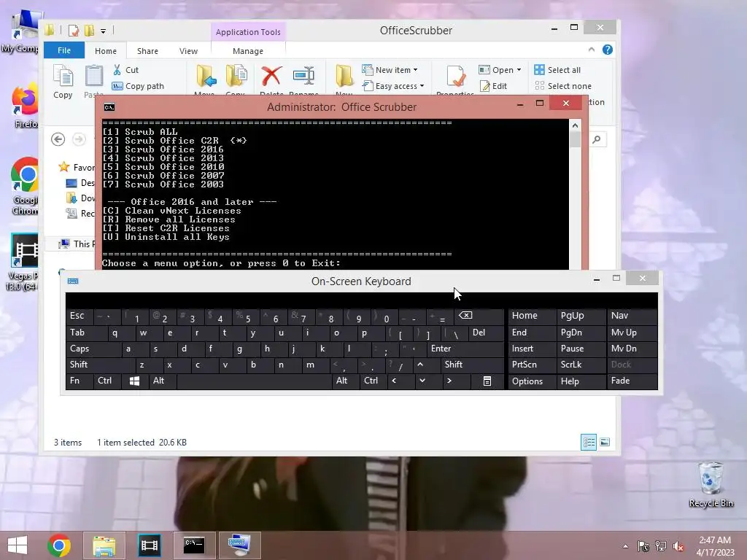Show hidden tray icons arrow
Image resolution: width=747 pixels, height=560 pixels.
(x=625, y=546)
